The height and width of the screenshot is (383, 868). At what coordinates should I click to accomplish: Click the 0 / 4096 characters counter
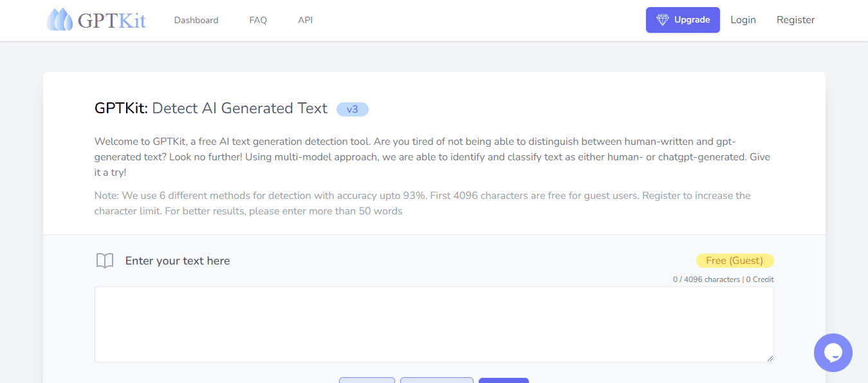coord(706,279)
